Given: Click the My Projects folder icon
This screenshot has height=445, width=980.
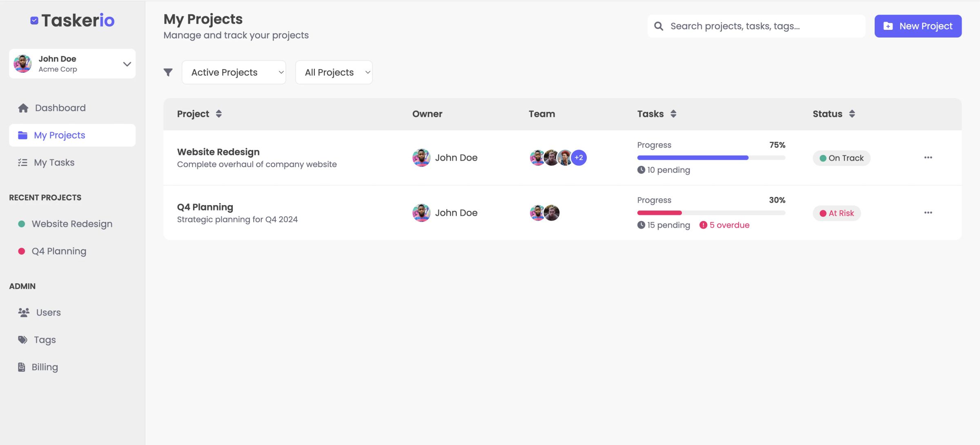Looking at the screenshot, I should pos(22,135).
